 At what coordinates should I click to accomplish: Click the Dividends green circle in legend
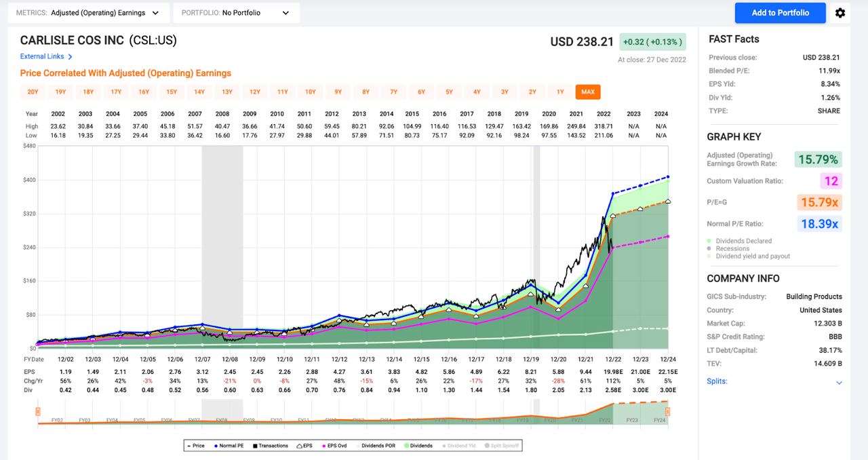click(x=406, y=446)
